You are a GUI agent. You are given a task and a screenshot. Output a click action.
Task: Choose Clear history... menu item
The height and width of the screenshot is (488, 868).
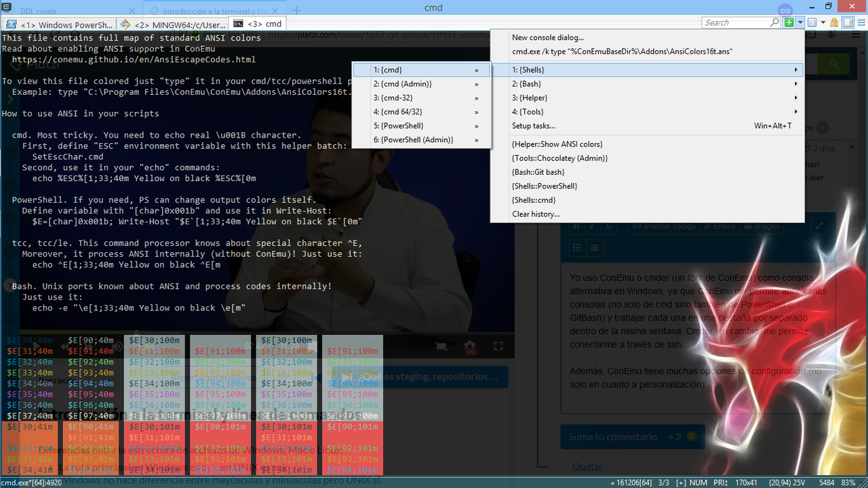[x=648, y=214]
